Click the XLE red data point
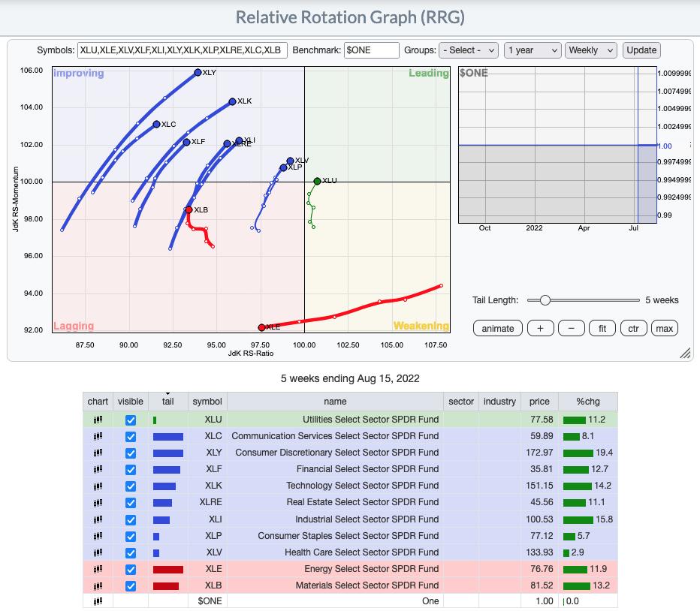The height and width of the screenshot is (611, 700). tap(261, 327)
